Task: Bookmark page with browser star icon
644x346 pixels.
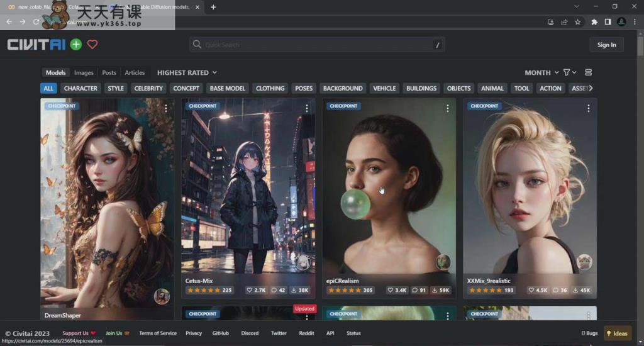Action: tap(578, 22)
